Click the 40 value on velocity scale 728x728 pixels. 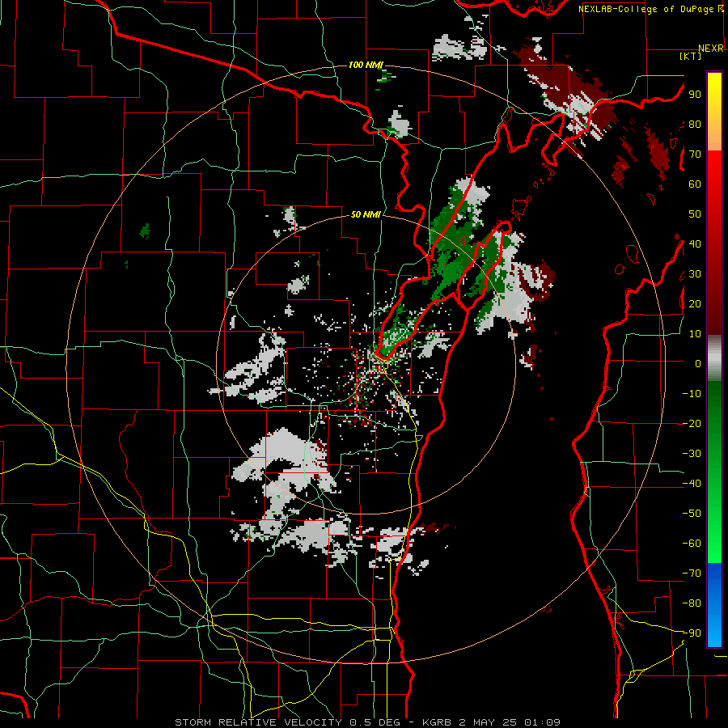(695, 243)
